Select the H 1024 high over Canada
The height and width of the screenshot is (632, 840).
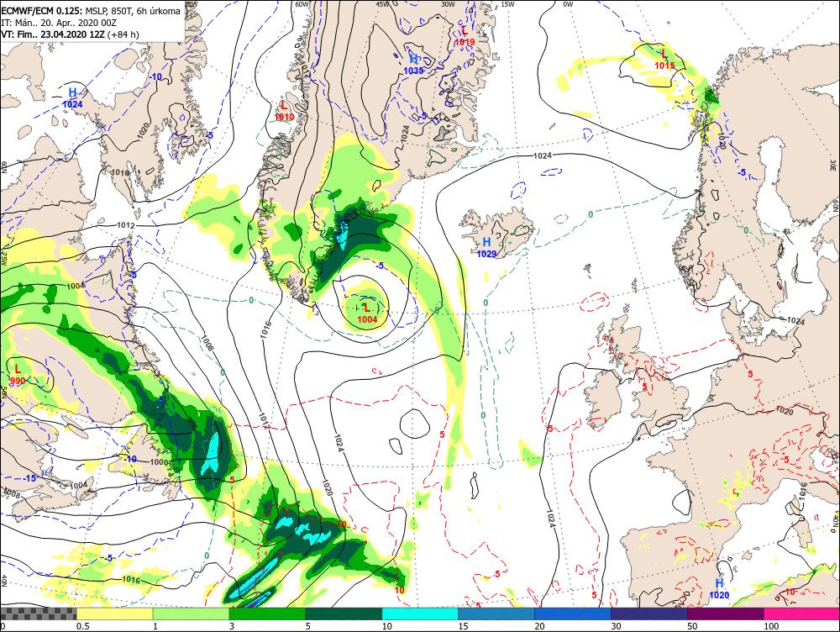pyautogui.click(x=72, y=98)
